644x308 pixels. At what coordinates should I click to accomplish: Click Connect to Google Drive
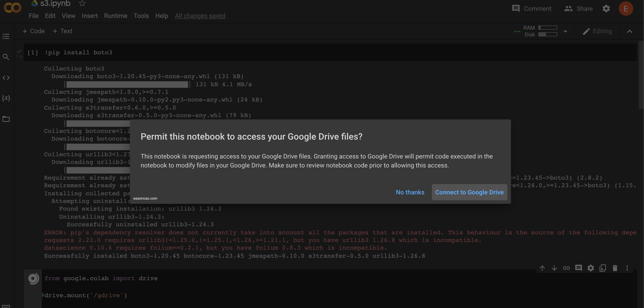tap(469, 192)
